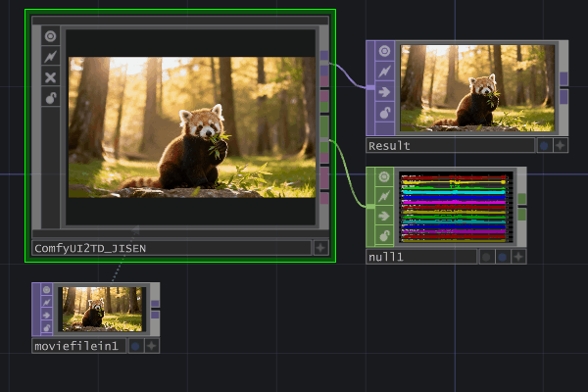Click viewer active plus on Result node

pyautogui.click(x=561, y=145)
